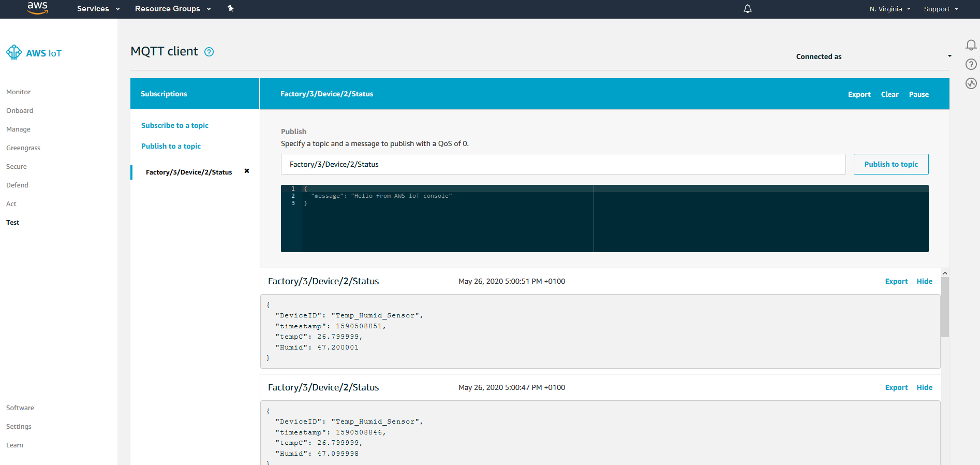Click the publish topic input field
980x465 pixels.
(x=563, y=164)
